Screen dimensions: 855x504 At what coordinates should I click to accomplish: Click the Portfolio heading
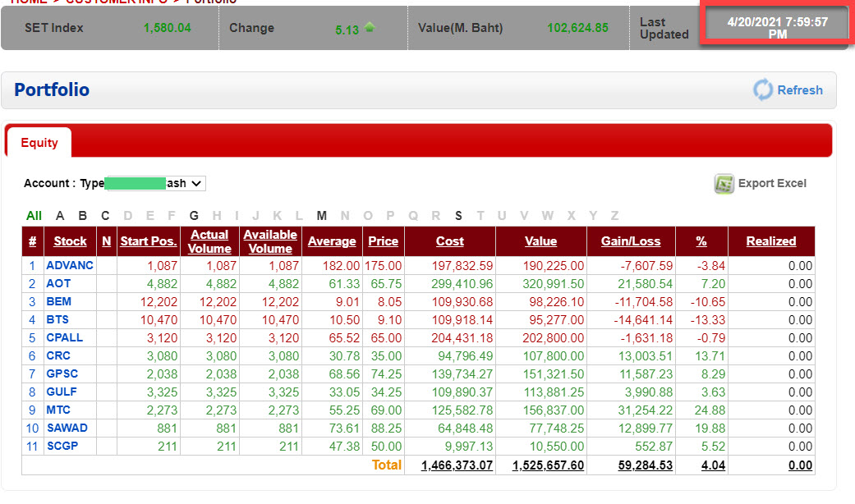point(52,90)
